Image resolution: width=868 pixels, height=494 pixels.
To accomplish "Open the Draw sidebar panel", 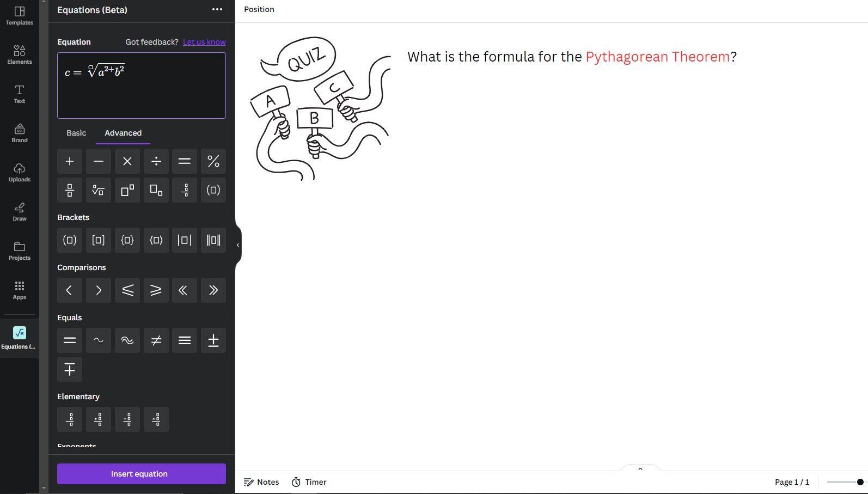I will click(20, 212).
